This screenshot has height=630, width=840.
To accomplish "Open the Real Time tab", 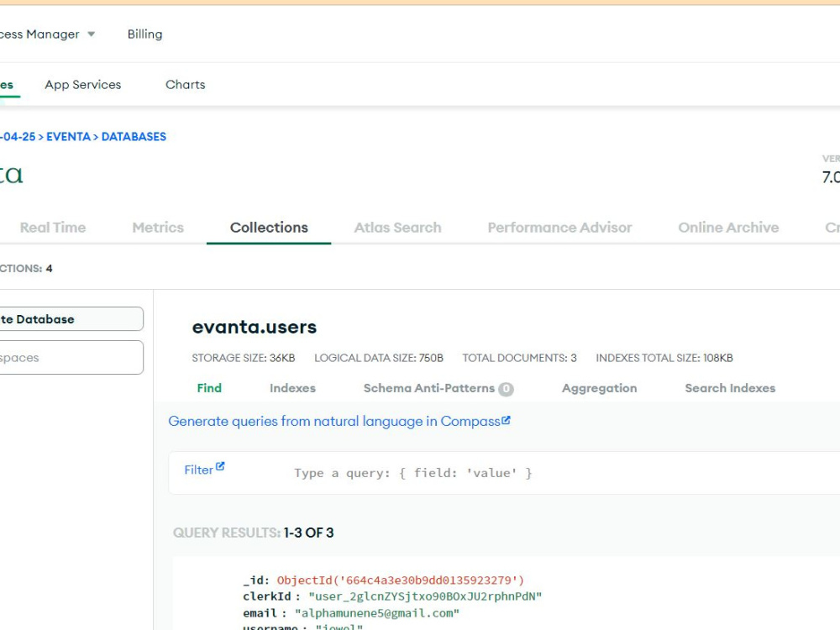I will [x=53, y=228].
